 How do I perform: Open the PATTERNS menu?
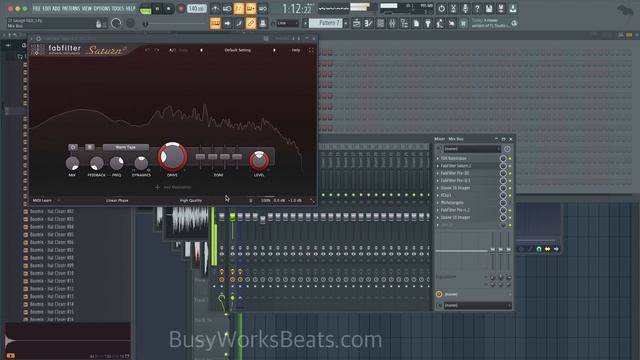pyautogui.click(x=71, y=9)
